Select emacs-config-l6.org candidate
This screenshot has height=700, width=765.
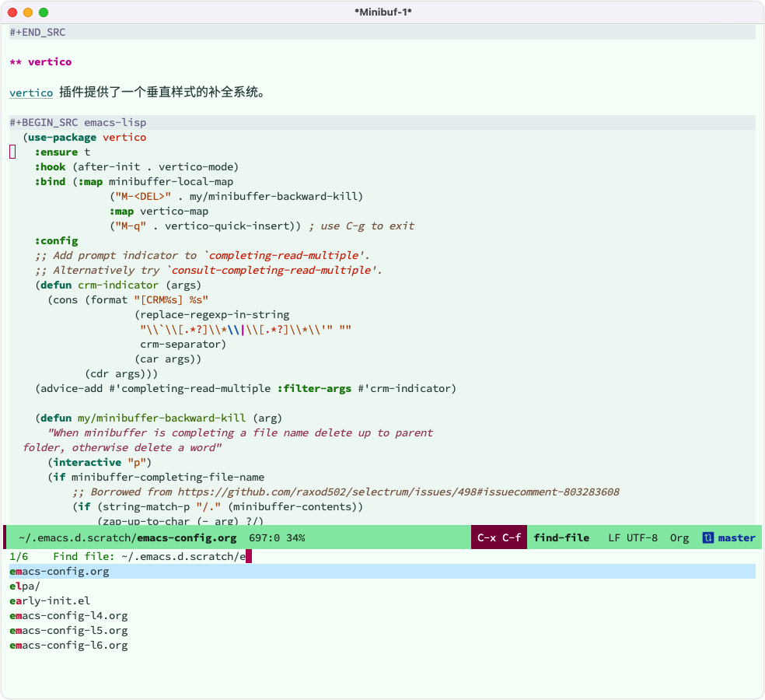(68, 646)
